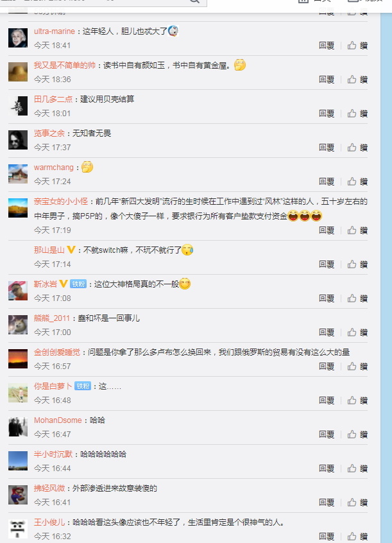Reply to 我又是不简单的帅's comment
The width and height of the screenshot is (392, 543).
point(327,80)
